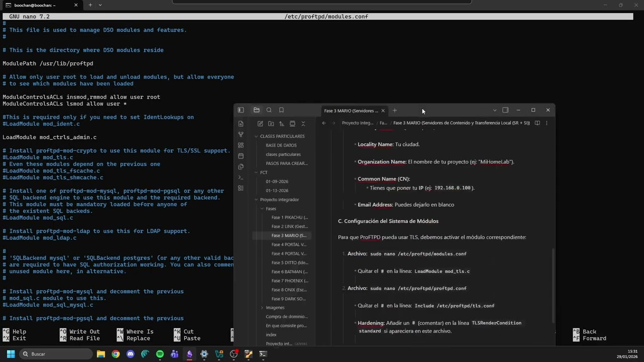Open the graph view from the ribbon
Viewport: 644px width, 362px height.
pos(240,134)
